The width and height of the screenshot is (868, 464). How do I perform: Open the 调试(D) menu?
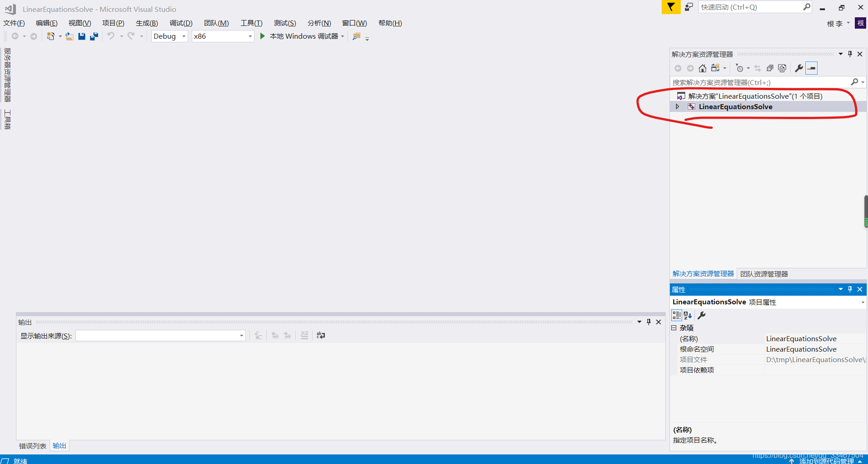point(181,23)
